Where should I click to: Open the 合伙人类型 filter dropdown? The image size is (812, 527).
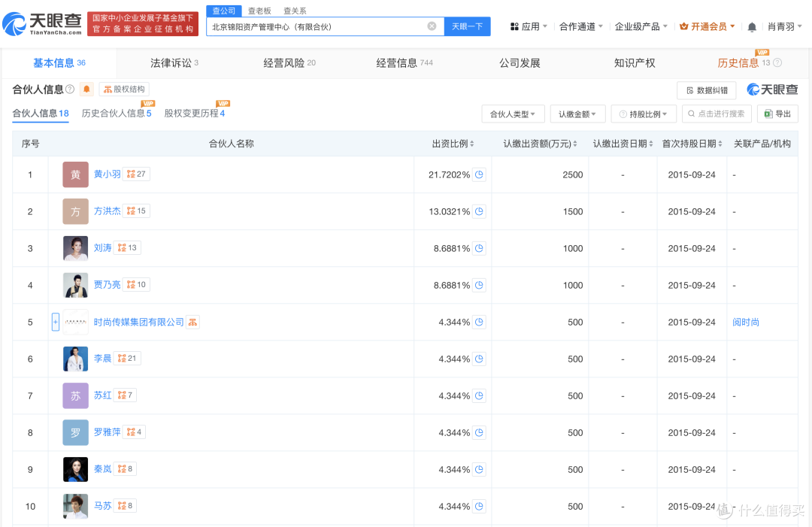click(513, 114)
